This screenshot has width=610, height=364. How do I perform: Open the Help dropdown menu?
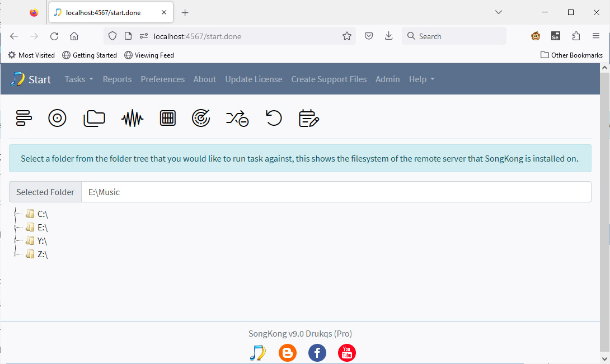tap(422, 79)
